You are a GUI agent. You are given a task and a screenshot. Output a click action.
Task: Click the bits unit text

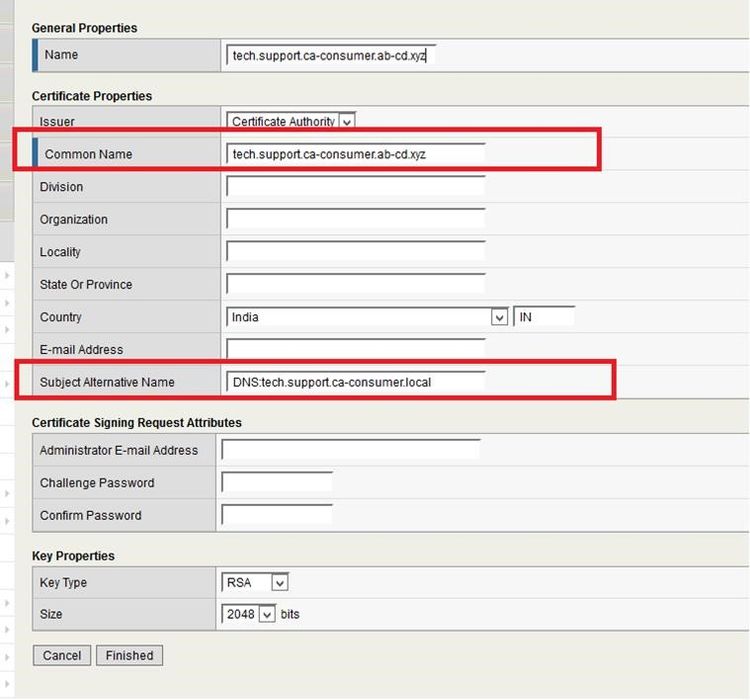pos(290,614)
